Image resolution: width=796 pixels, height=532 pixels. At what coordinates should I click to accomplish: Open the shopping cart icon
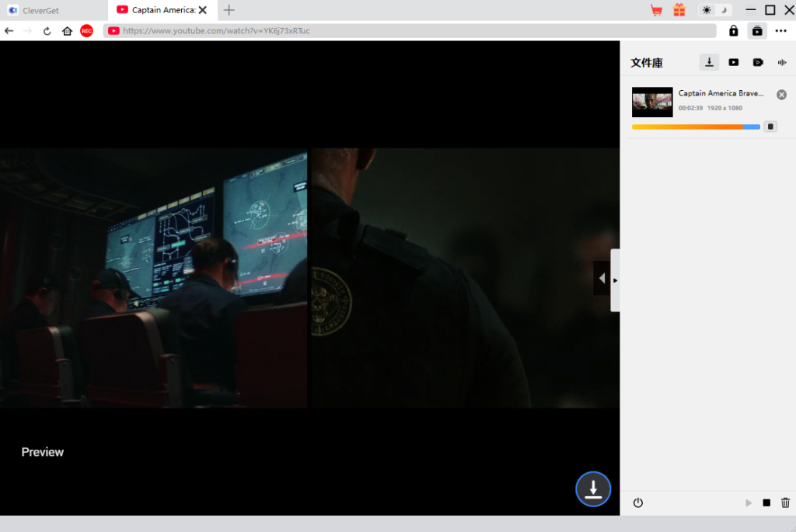click(x=657, y=10)
